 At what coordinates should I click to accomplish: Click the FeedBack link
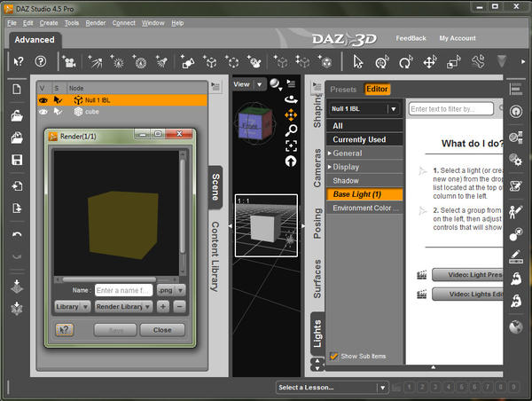(411, 38)
